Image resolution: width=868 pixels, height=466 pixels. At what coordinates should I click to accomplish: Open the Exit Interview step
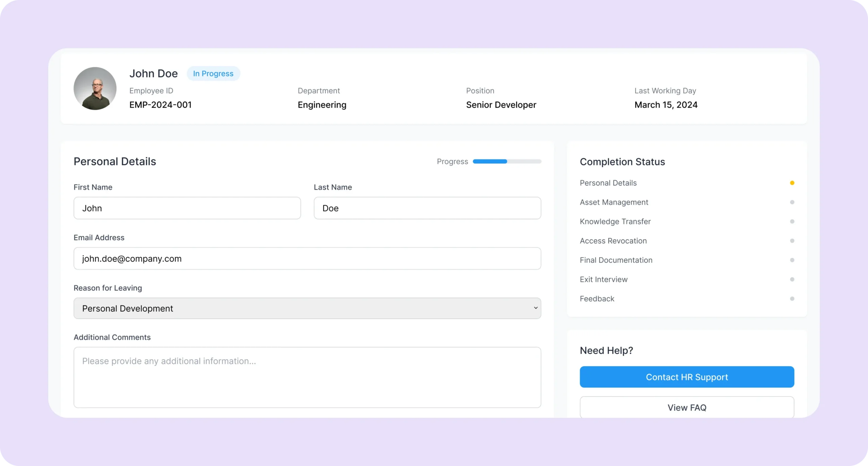(x=604, y=280)
